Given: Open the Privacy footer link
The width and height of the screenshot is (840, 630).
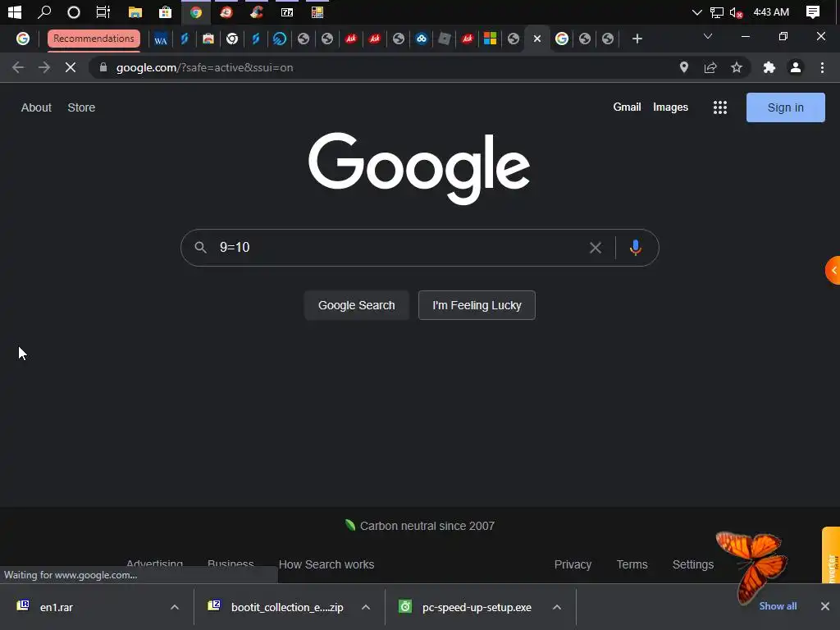Looking at the screenshot, I should [x=573, y=564].
